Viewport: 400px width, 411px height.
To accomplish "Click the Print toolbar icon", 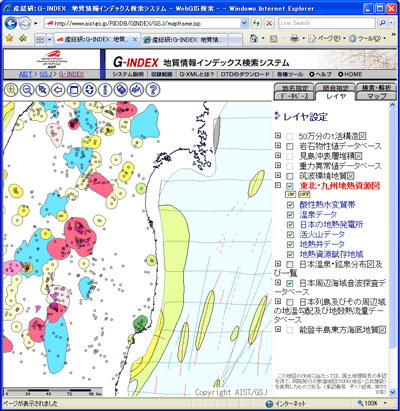I will point(294,39).
